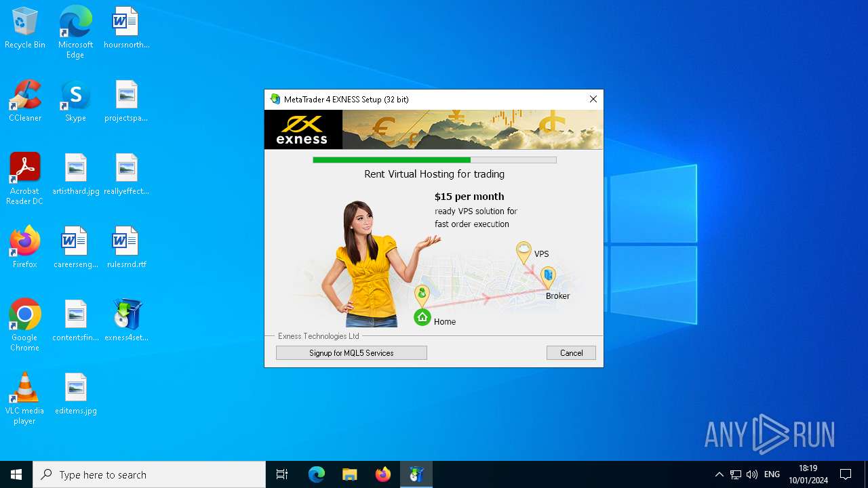Open the ENG language indicator

coord(772,474)
